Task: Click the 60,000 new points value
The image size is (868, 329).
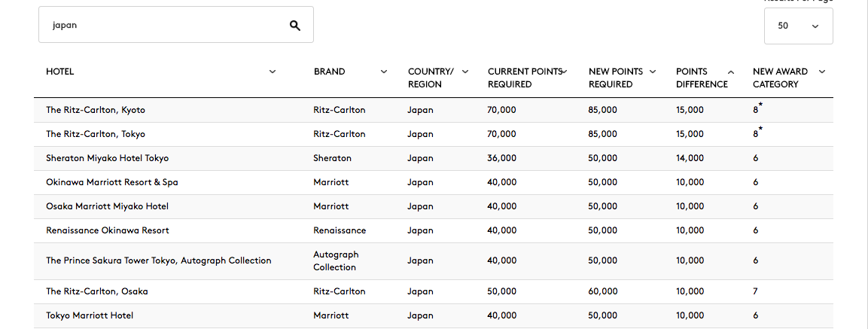Action: point(603,291)
